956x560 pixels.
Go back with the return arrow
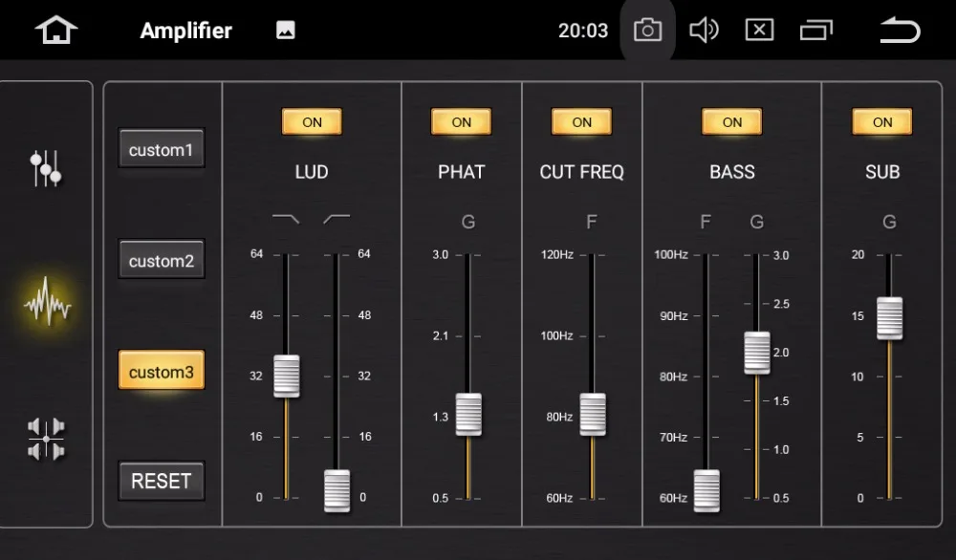(x=900, y=30)
